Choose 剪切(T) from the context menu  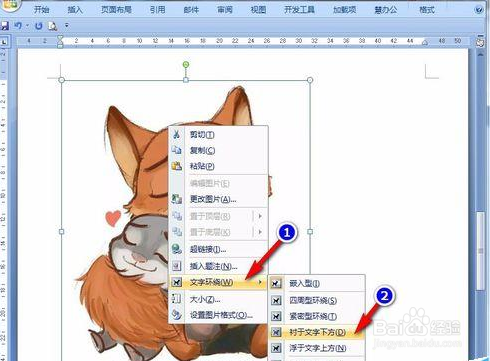[218, 135]
